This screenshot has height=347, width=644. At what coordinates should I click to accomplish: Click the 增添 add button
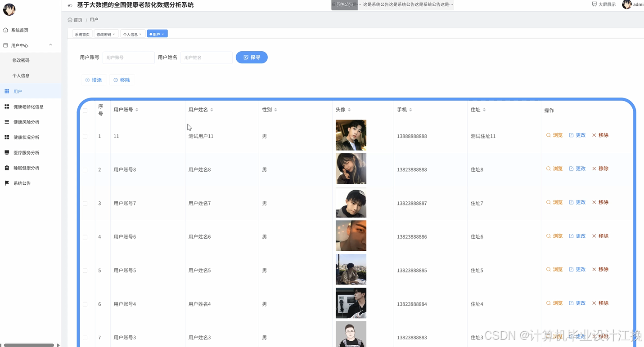click(x=94, y=80)
